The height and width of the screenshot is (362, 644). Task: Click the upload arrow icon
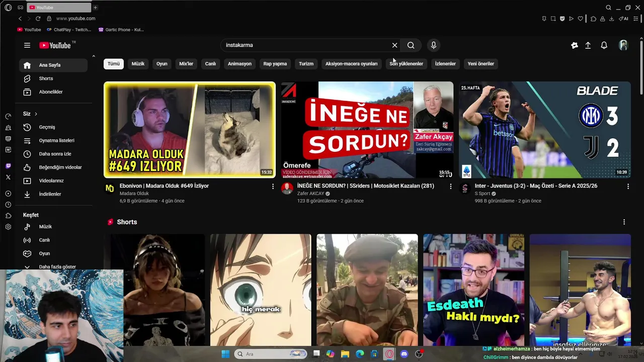(x=588, y=45)
